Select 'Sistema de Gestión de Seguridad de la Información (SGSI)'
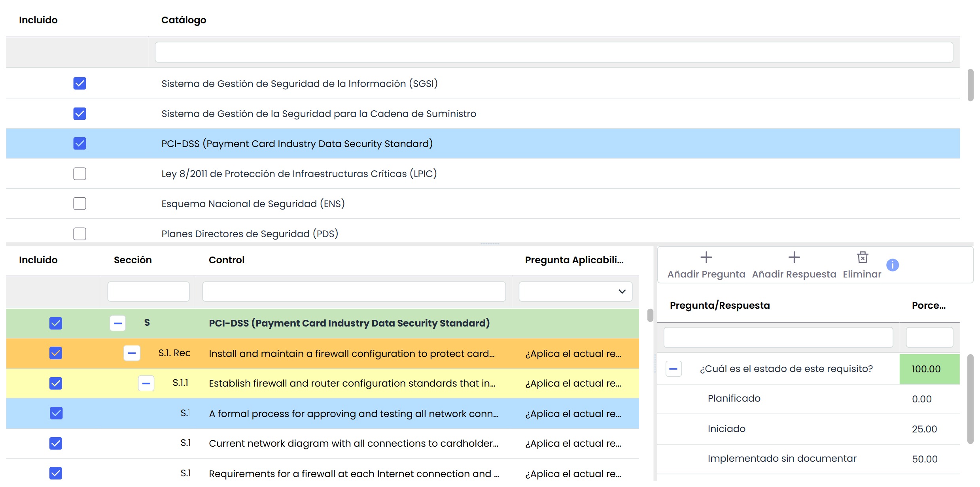The image size is (980, 487). tap(299, 83)
